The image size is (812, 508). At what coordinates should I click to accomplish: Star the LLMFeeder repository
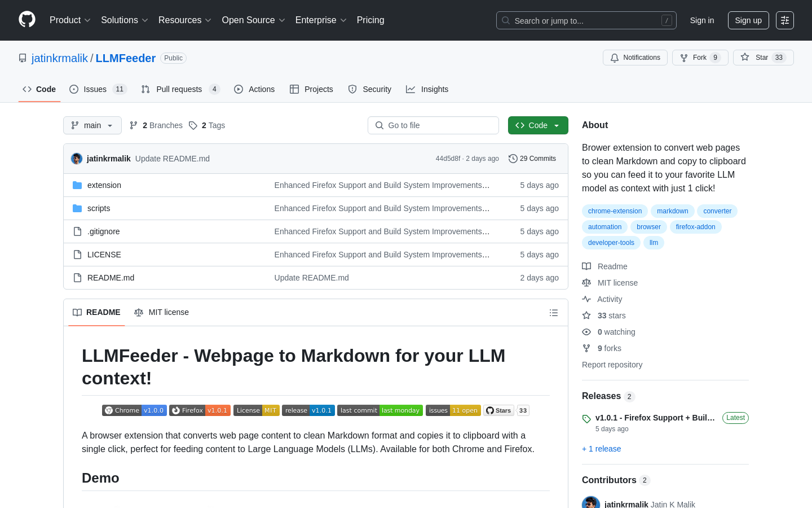(763, 58)
